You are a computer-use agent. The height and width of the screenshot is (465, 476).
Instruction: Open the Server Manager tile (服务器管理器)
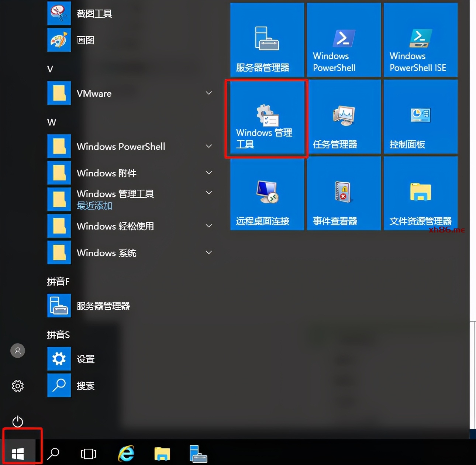267,40
